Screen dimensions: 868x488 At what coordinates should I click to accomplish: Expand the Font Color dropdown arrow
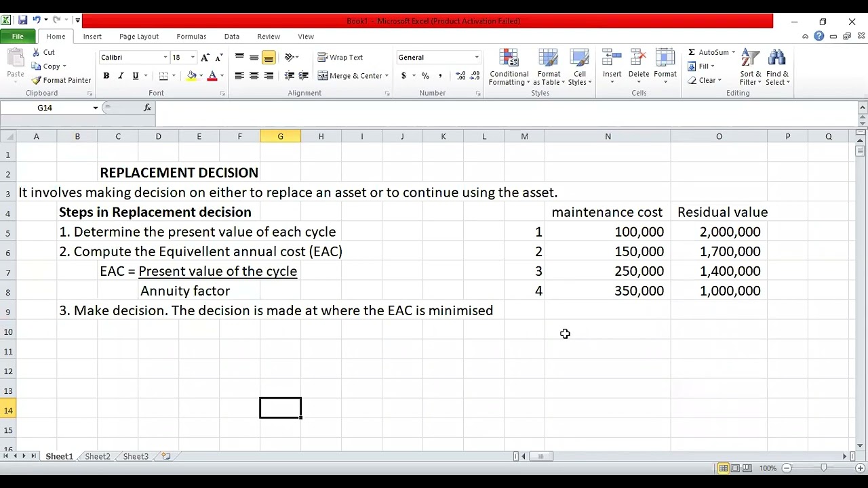(x=222, y=76)
